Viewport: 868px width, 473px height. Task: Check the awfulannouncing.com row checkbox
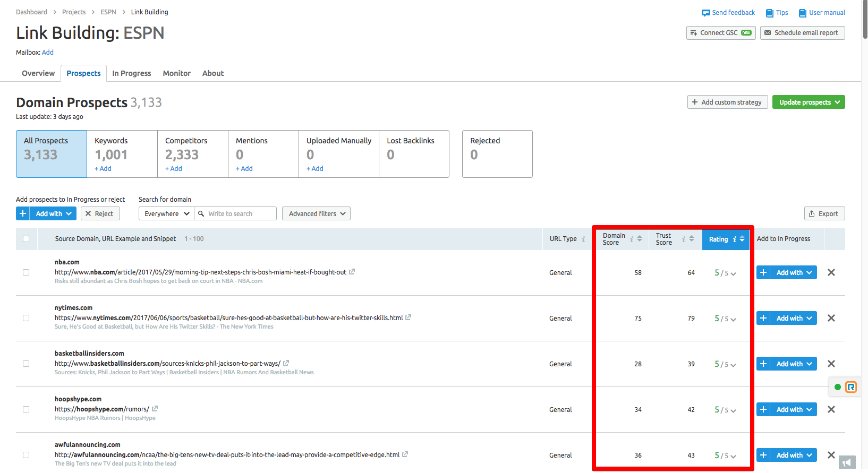click(26, 455)
